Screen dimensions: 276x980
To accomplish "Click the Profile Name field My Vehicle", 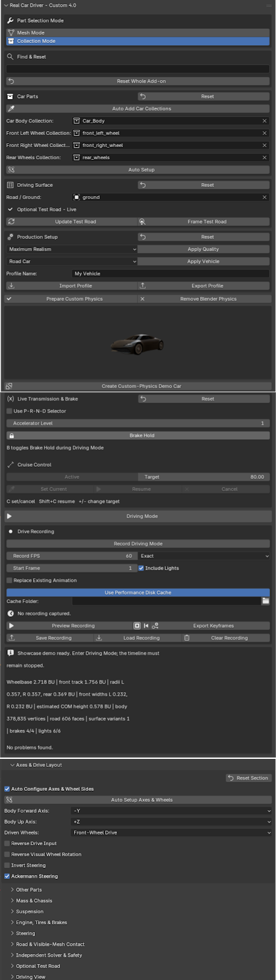I will [170, 274].
